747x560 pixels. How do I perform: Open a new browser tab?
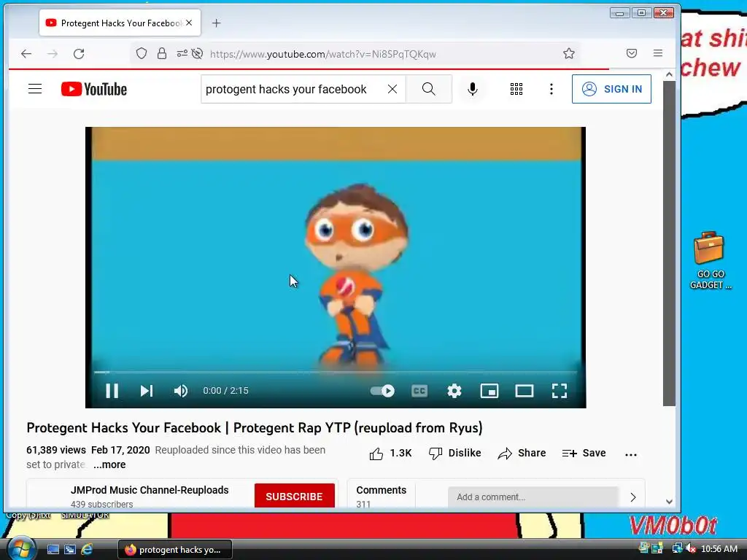216,23
